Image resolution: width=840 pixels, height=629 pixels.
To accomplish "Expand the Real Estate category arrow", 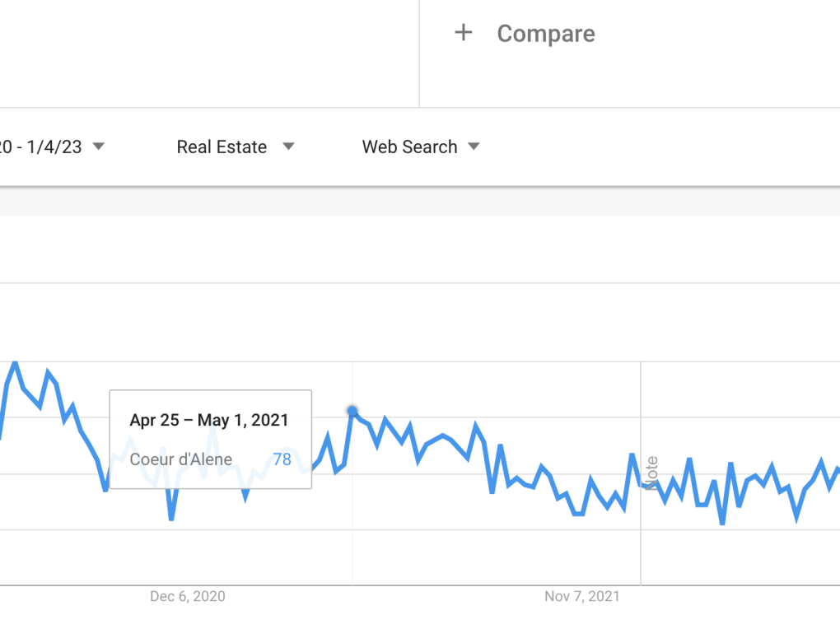I will (288, 147).
